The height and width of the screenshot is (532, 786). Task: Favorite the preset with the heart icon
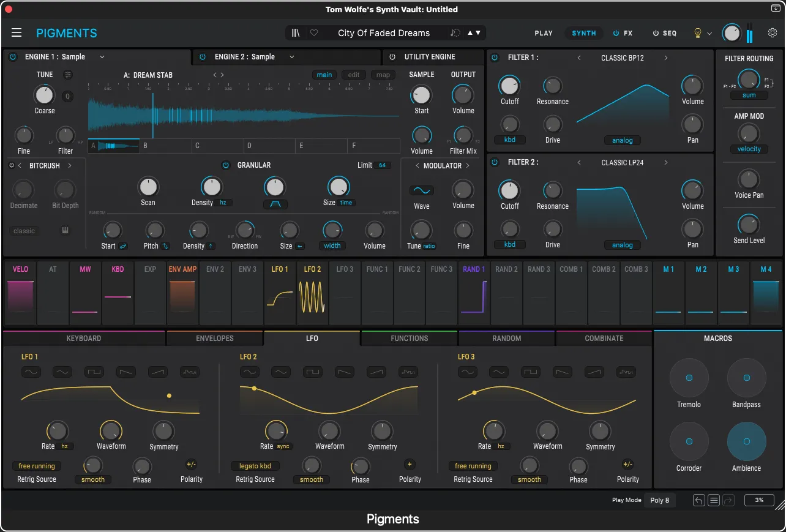pos(314,33)
